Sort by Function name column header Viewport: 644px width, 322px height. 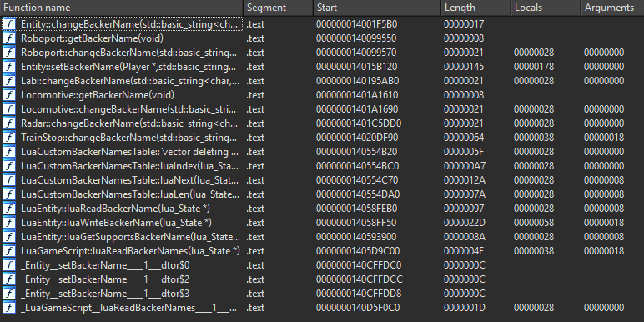pyautogui.click(x=122, y=8)
